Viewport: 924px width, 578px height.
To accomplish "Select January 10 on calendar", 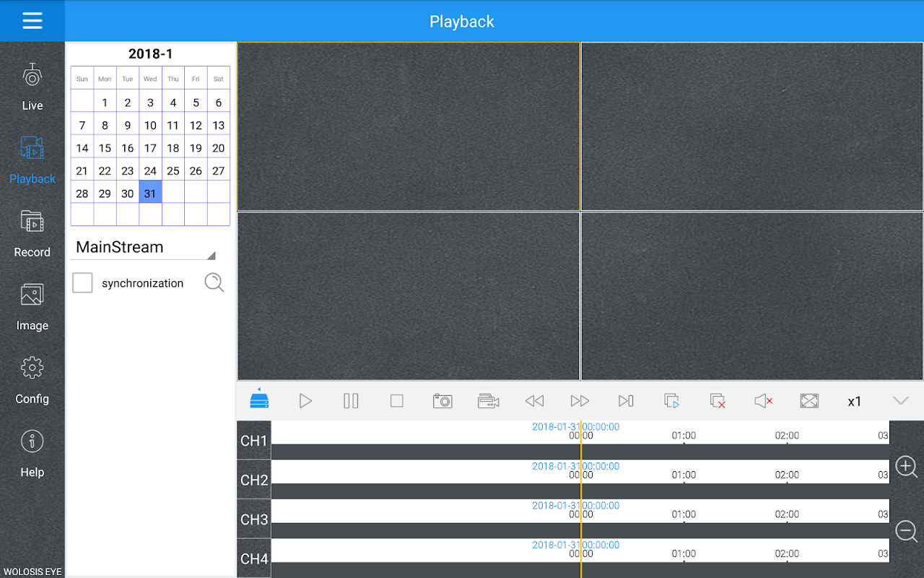I will click(x=150, y=125).
